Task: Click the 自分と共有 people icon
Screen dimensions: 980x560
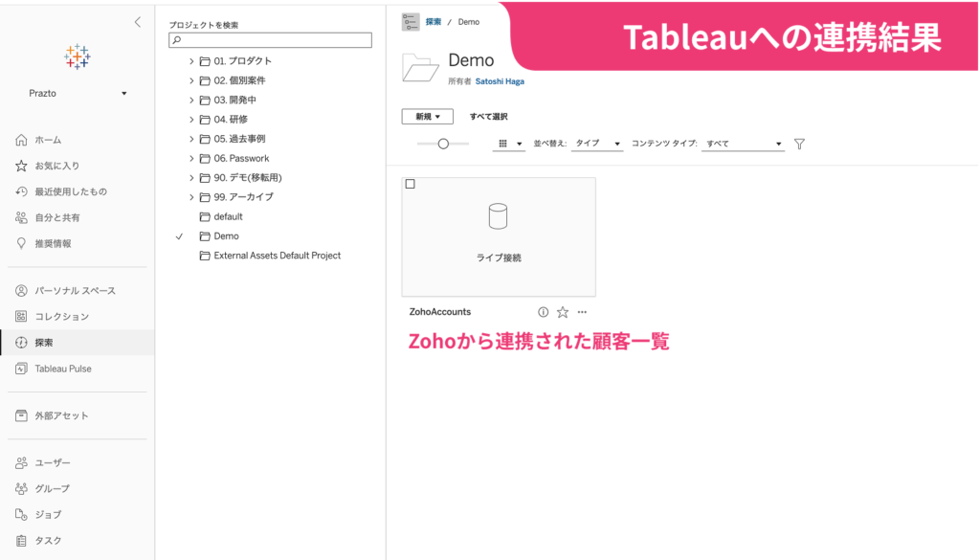Action: click(x=21, y=217)
